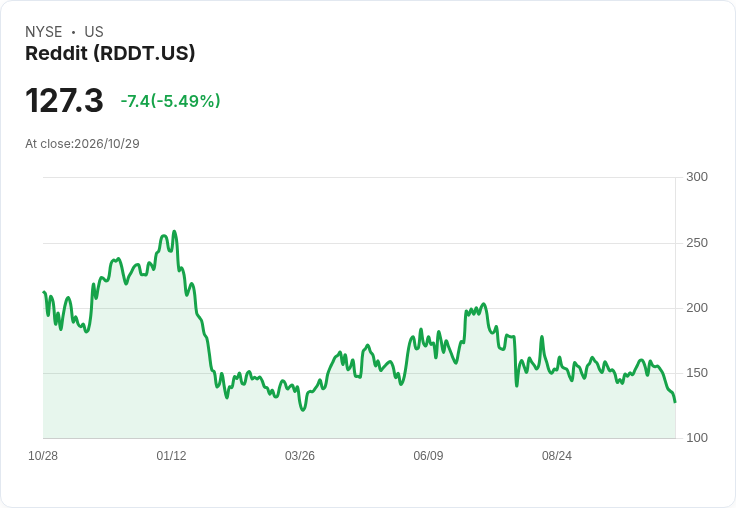This screenshot has height=508, width=736.
Task: Click the 300 price axis label
Action: (x=697, y=177)
